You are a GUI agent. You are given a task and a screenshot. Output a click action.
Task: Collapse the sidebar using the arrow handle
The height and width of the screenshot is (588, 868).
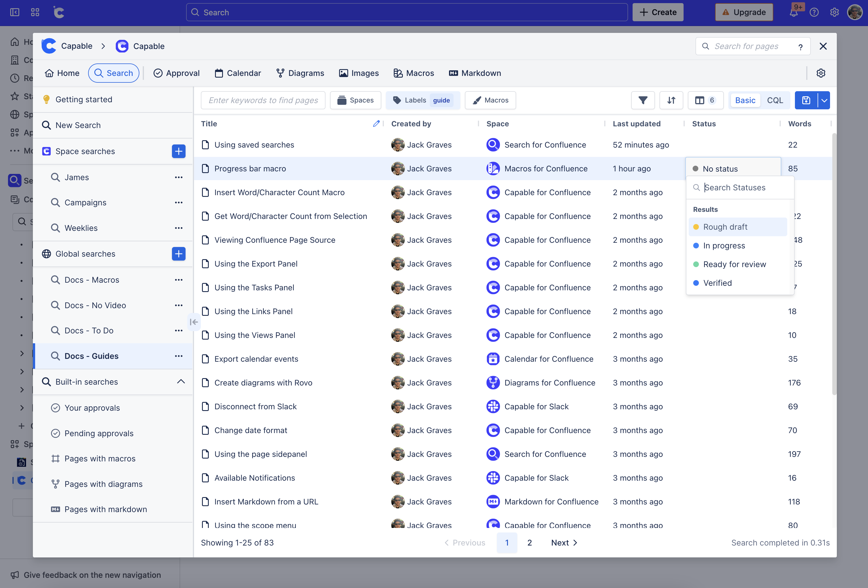(194, 322)
